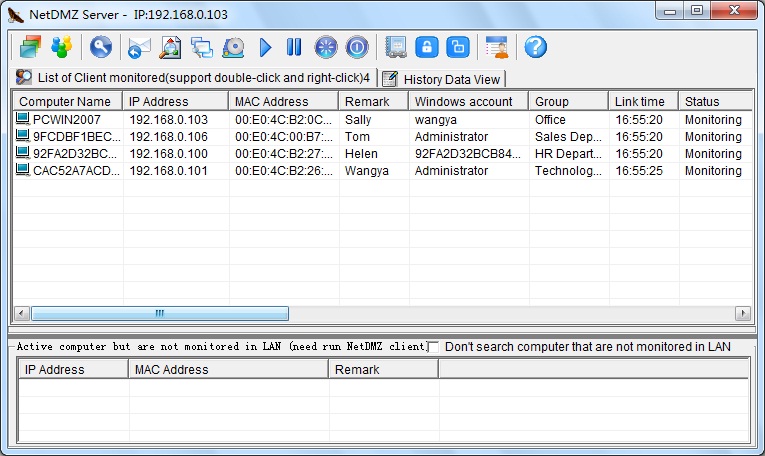Click the horizontal scrollbar thumb

tap(160, 313)
